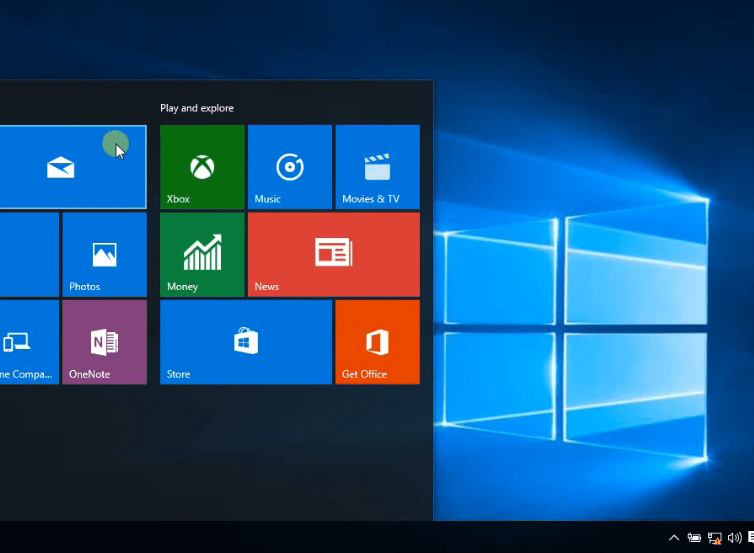Open the Action Center notification icon

point(751,538)
